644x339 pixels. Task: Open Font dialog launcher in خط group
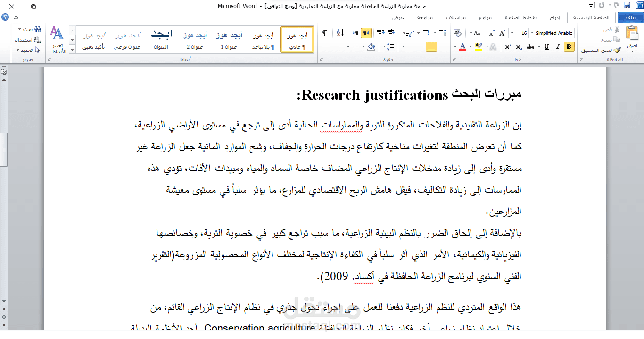coord(454,60)
